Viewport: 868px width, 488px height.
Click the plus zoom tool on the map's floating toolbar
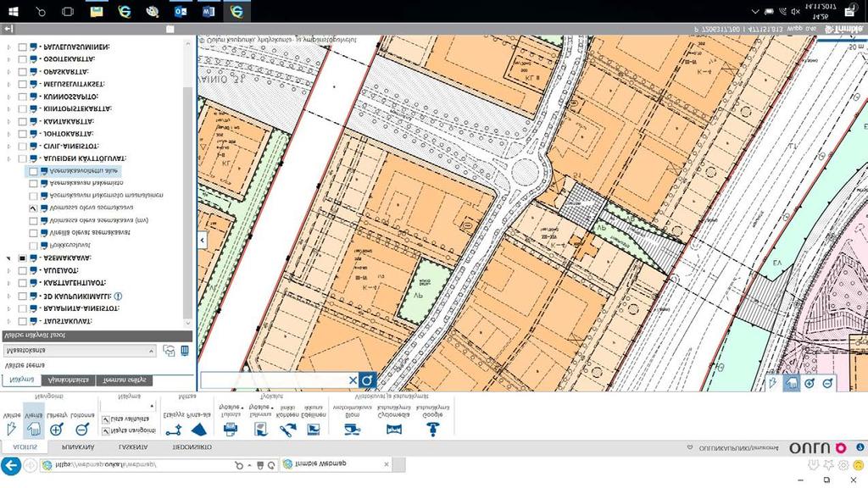(x=810, y=383)
